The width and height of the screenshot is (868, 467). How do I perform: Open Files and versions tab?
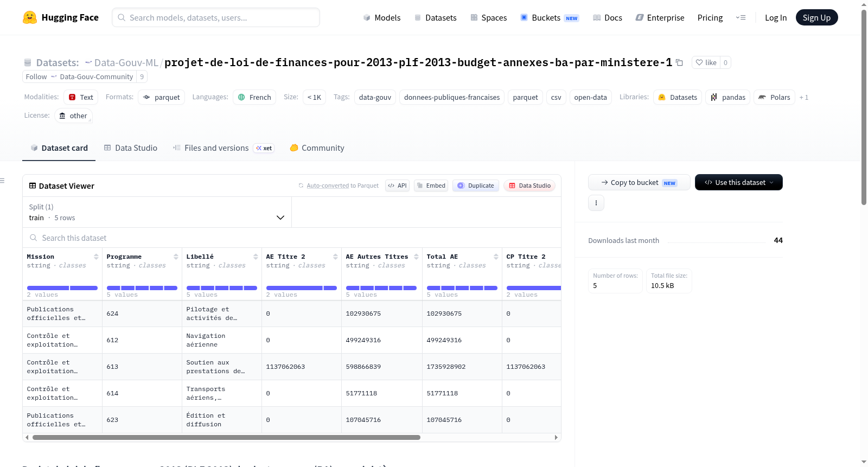click(224, 148)
